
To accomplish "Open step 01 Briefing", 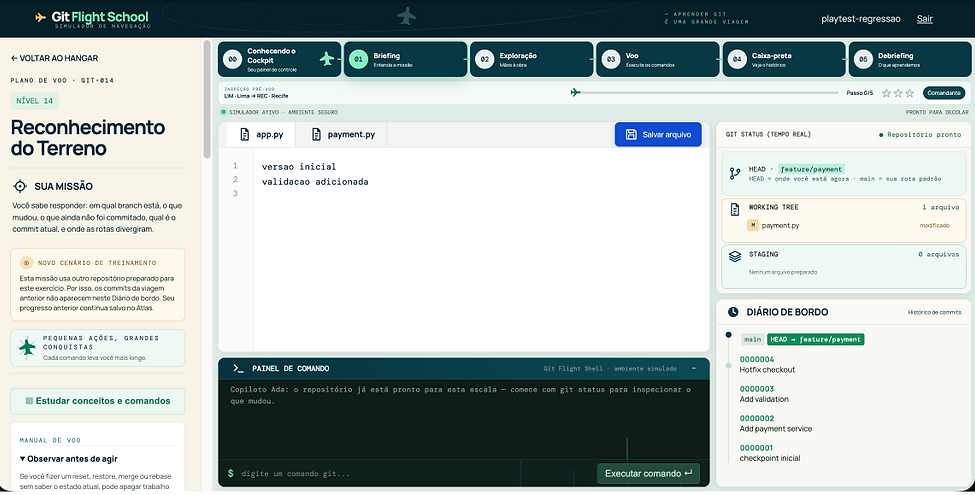I will (x=405, y=59).
